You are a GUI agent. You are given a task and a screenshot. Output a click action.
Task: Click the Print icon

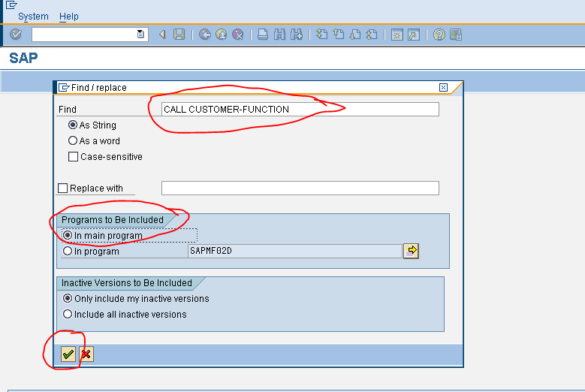(263, 35)
